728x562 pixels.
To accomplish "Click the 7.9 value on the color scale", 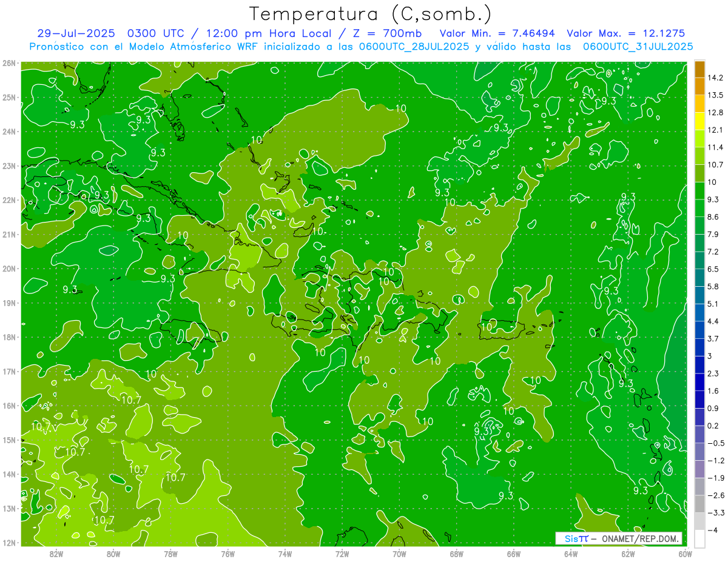I will 713,234.
